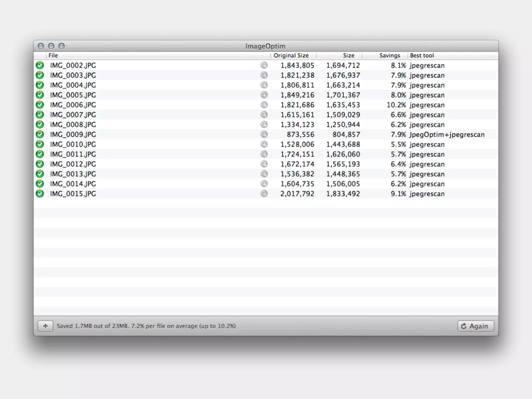The height and width of the screenshot is (399, 532).
Task: Click the magnifier icon for IMG_0002.JPG
Action: coord(264,65)
